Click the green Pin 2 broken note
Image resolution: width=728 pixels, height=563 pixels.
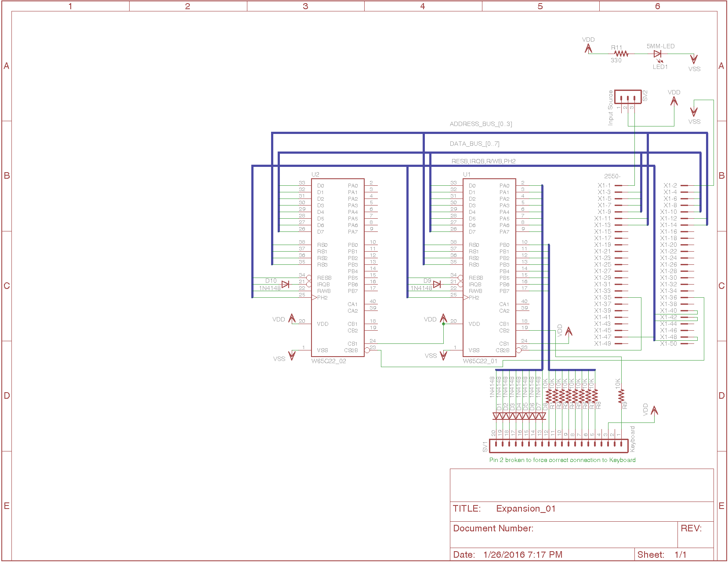pos(562,460)
